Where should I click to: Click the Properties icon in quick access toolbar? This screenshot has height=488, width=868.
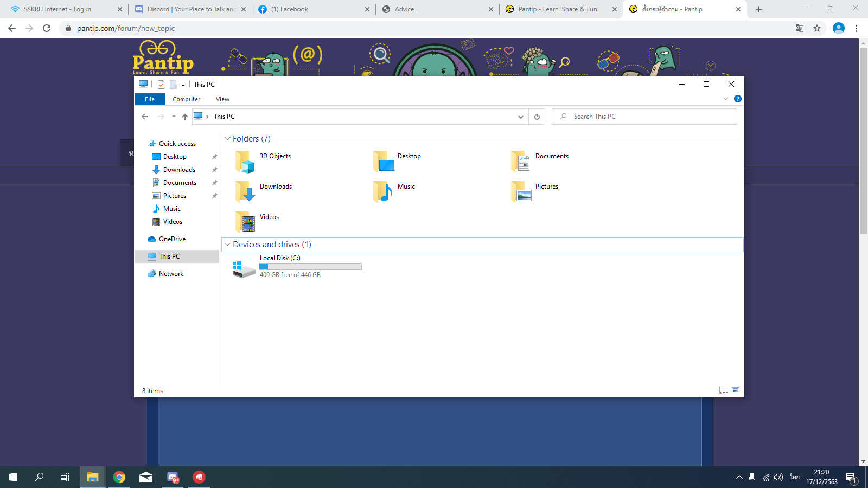click(x=161, y=85)
